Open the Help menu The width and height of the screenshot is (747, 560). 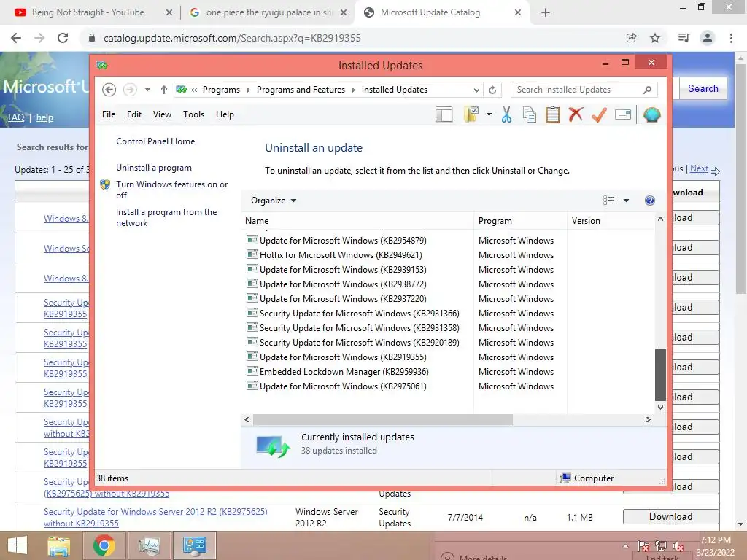pyautogui.click(x=225, y=114)
